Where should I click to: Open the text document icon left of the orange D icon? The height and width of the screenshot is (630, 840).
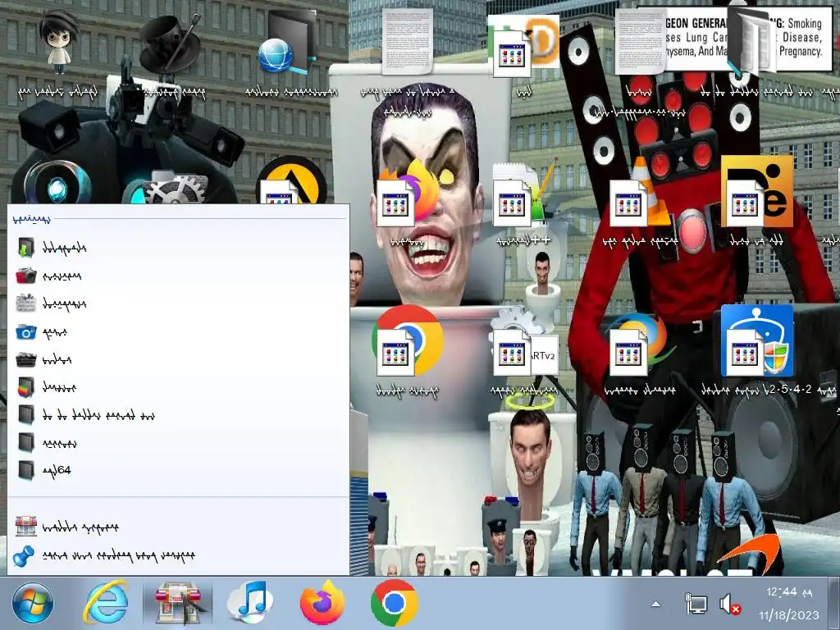point(407,42)
